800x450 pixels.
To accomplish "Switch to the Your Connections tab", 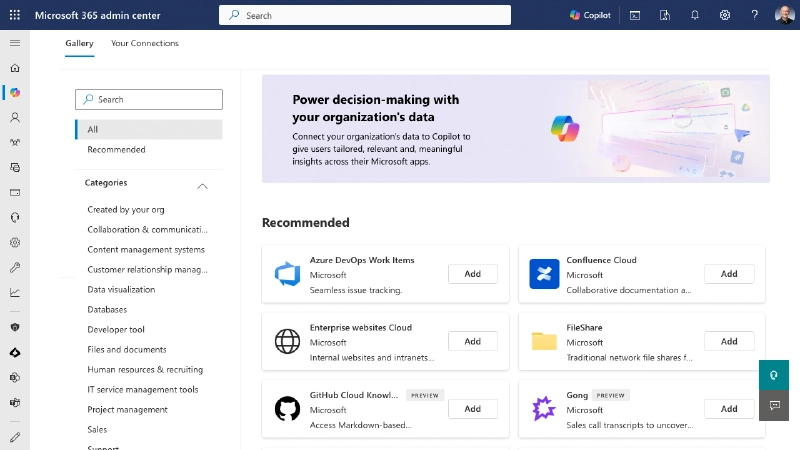I will point(145,44).
